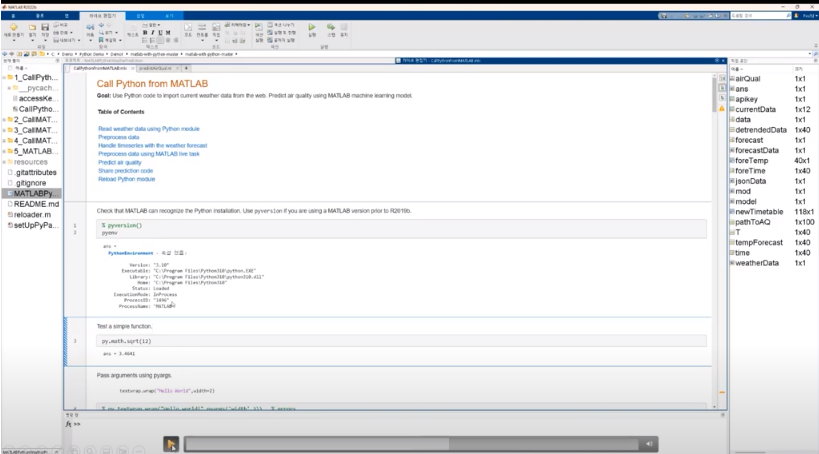Click the Save floppy disk icon
The image size is (819, 454).
click(45, 27)
